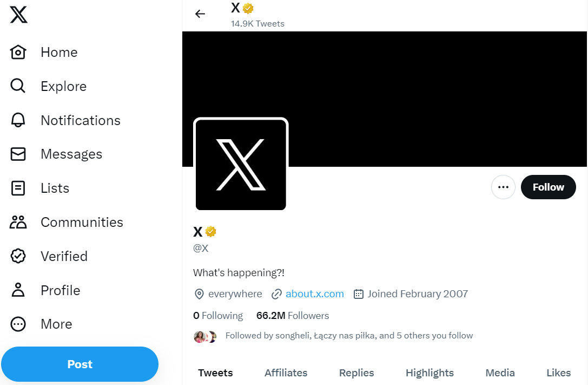View the 66.2M Followers list
The width and height of the screenshot is (588, 385).
point(293,316)
